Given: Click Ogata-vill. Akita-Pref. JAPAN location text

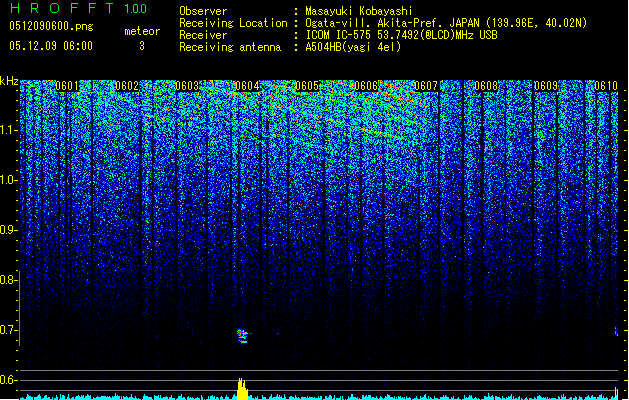Looking at the screenshot, I should coord(446,23).
